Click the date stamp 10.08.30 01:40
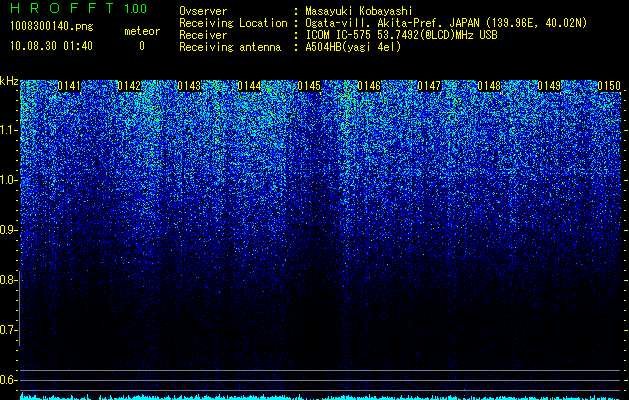This screenshot has height=400, width=629. tap(51, 46)
